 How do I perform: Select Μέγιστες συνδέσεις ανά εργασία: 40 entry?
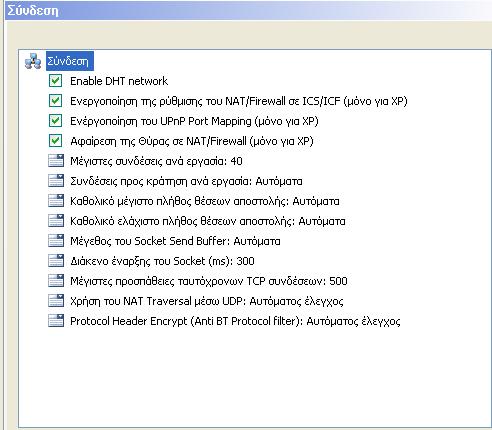point(156,161)
